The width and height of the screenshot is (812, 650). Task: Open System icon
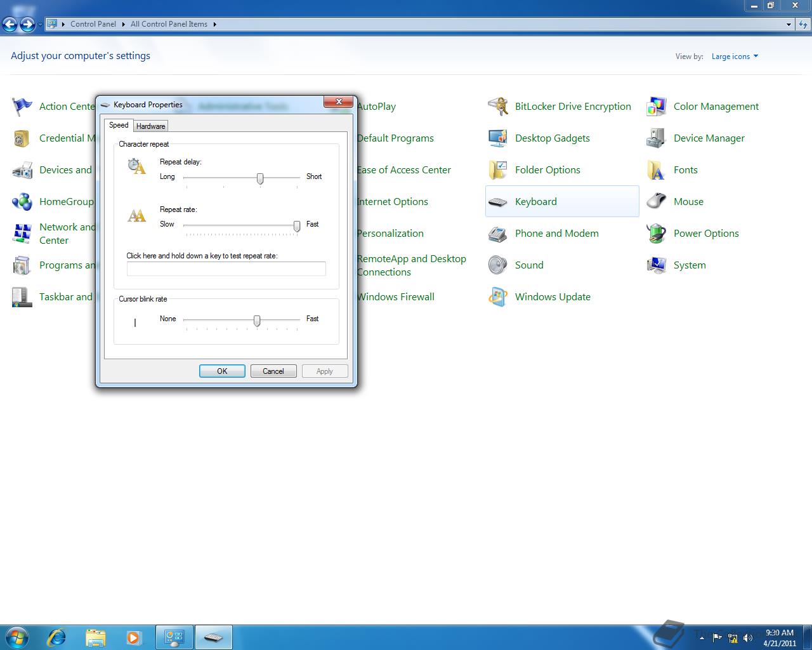tap(657, 265)
